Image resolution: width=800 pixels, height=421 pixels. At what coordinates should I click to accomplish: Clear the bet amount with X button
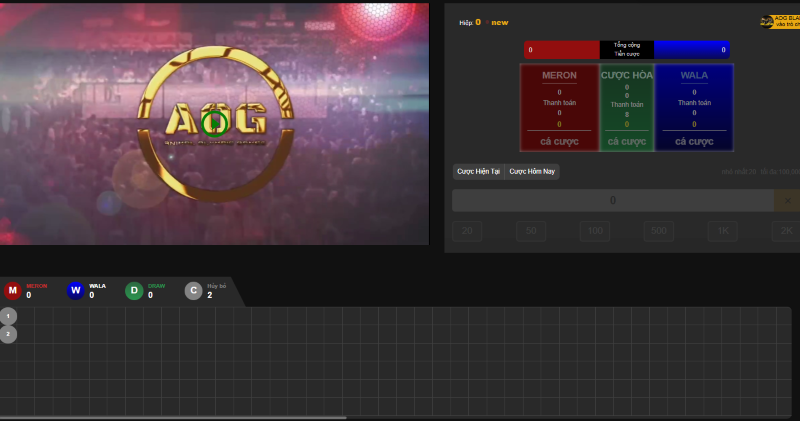tap(787, 200)
